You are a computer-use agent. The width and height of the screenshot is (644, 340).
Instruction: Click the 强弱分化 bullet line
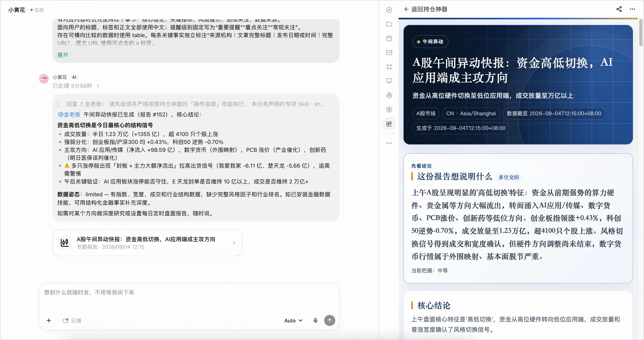click(x=144, y=142)
